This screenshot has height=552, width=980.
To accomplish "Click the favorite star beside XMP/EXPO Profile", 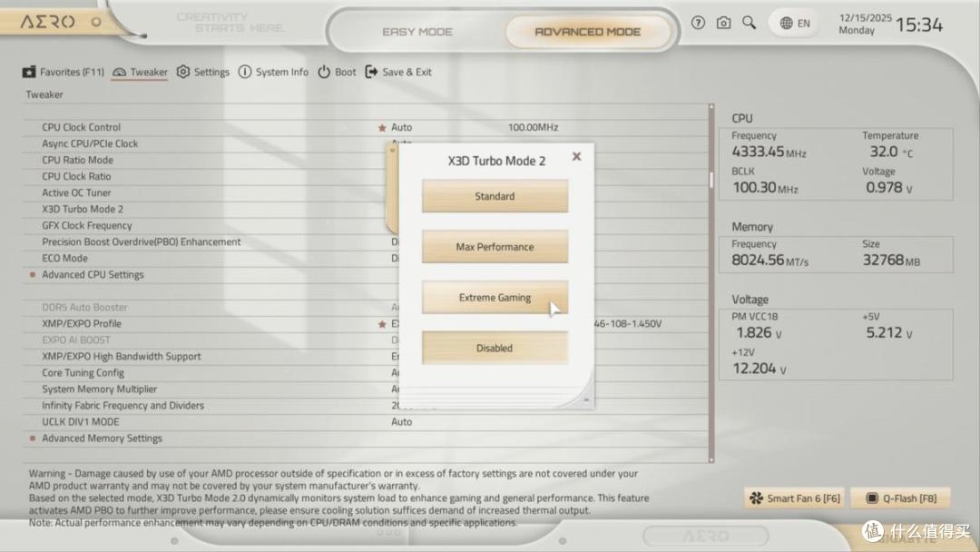I will coord(382,324).
